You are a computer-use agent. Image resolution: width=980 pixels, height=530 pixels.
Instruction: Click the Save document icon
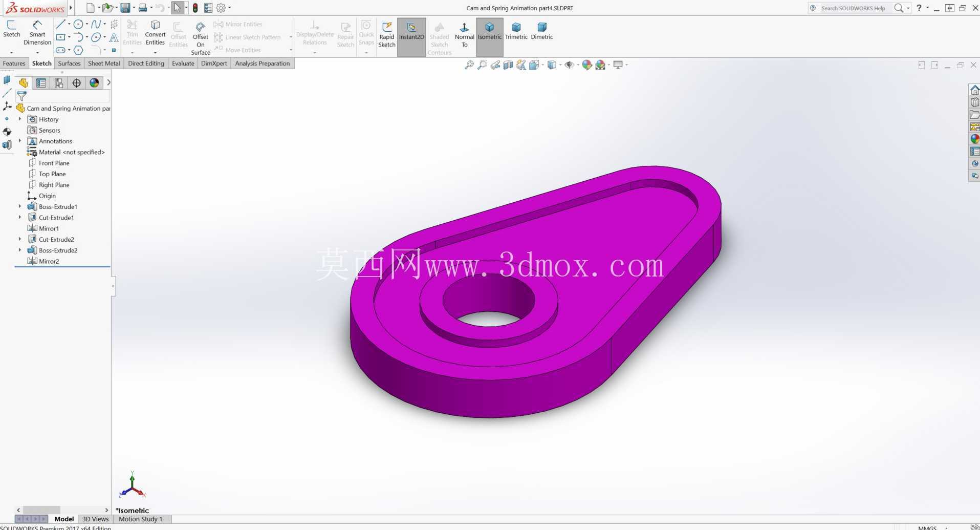click(x=125, y=8)
